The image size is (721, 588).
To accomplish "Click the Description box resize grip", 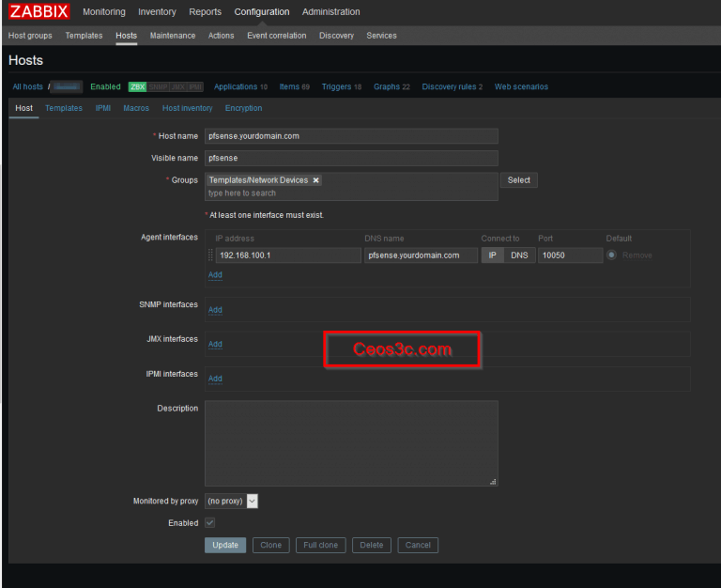I will click(493, 482).
